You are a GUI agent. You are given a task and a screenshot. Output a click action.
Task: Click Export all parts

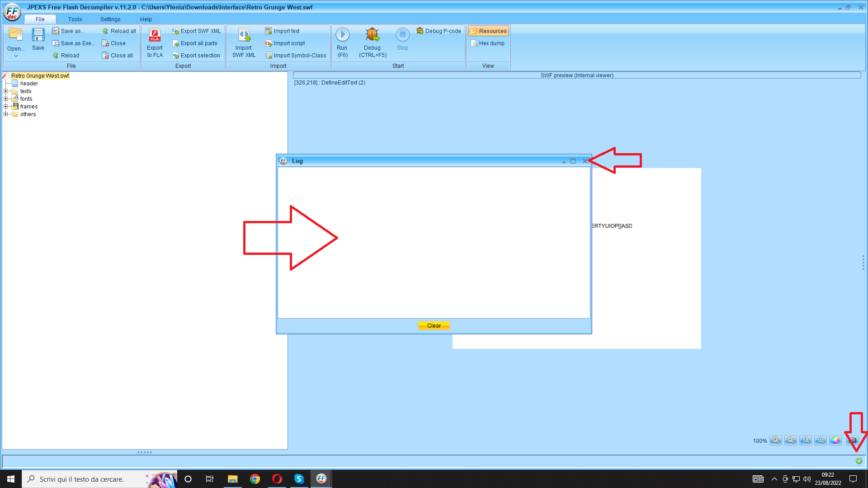[x=195, y=43]
